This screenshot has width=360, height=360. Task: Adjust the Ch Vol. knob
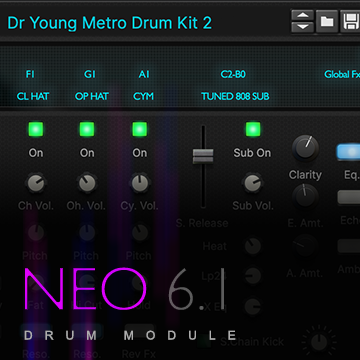point(36,183)
